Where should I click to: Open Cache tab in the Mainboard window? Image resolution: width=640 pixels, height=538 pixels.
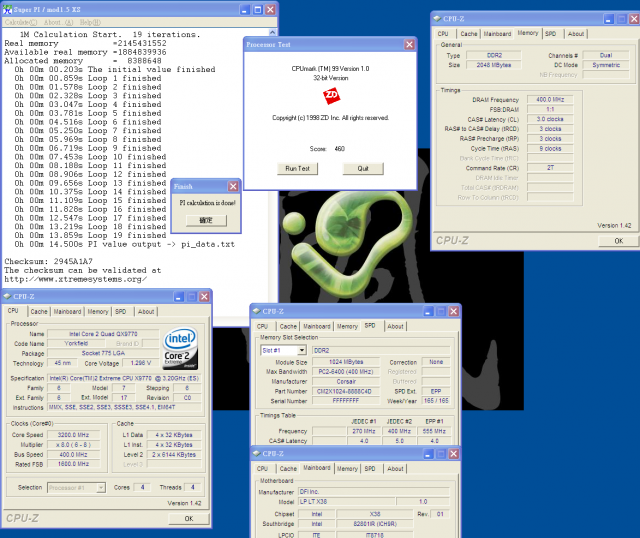coord(288,469)
